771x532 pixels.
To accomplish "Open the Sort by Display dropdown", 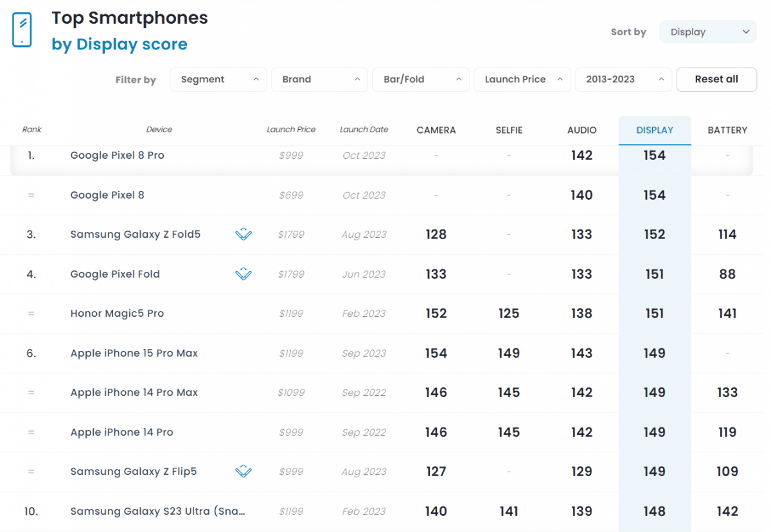I will click(708, 32).
